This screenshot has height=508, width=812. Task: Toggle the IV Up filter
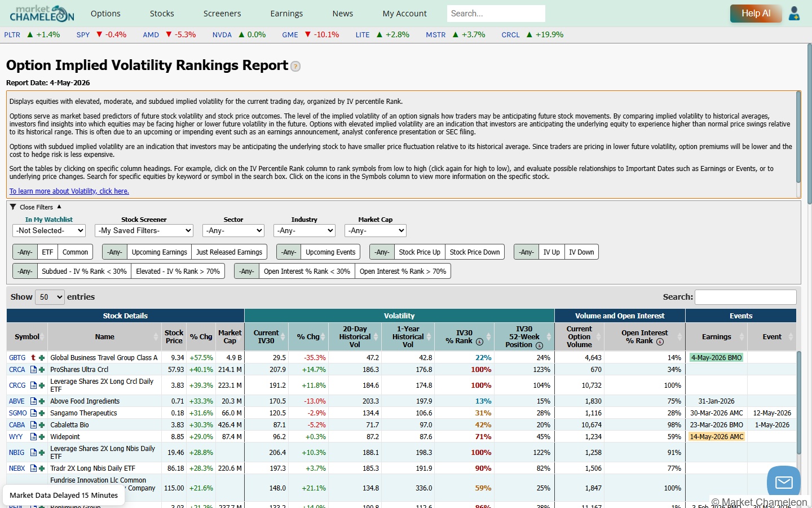tap(551, 252)
